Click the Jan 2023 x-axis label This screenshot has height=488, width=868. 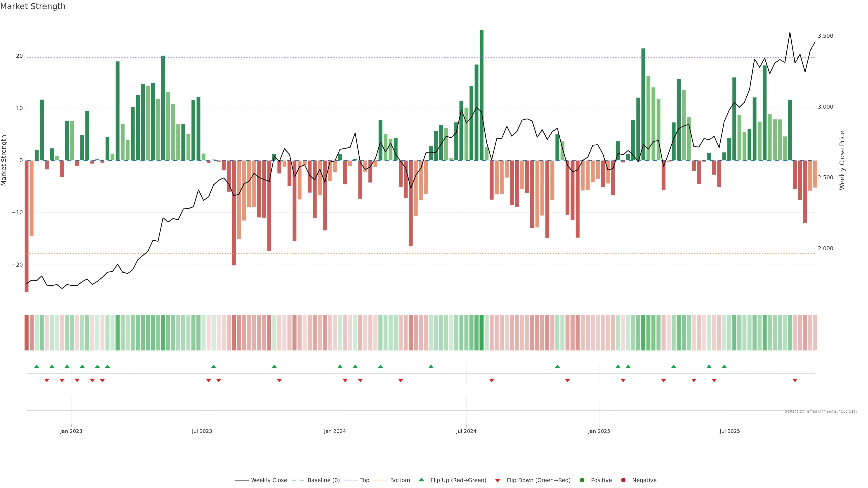click(71, 431)
